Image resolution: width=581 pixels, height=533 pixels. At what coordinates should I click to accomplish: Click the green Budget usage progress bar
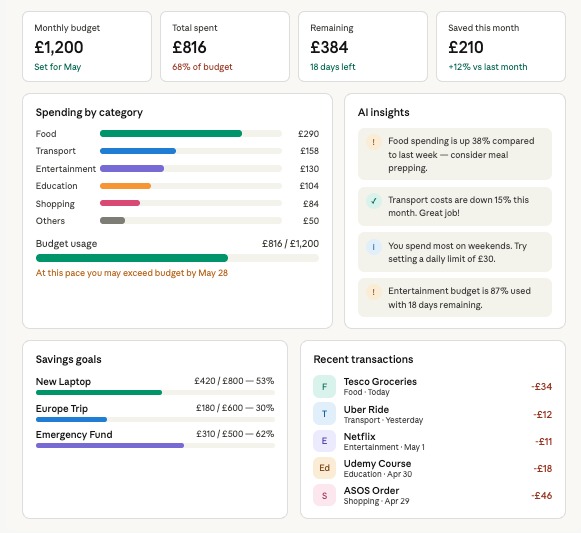pos(132,258)
